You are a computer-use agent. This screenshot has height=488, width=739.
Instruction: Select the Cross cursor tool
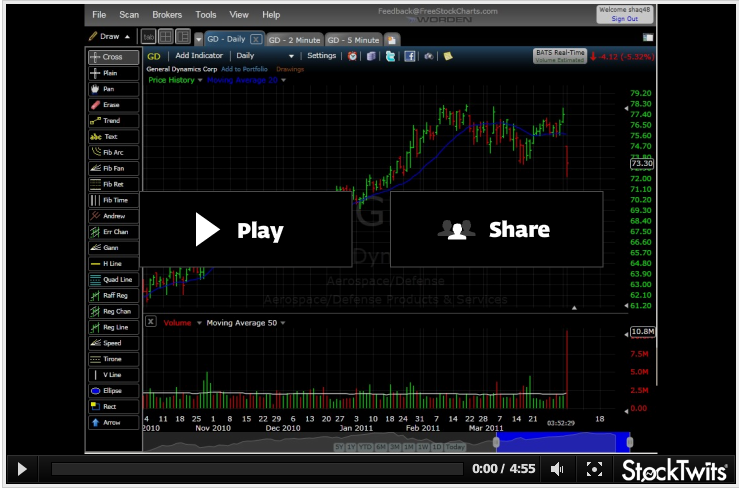113,57
